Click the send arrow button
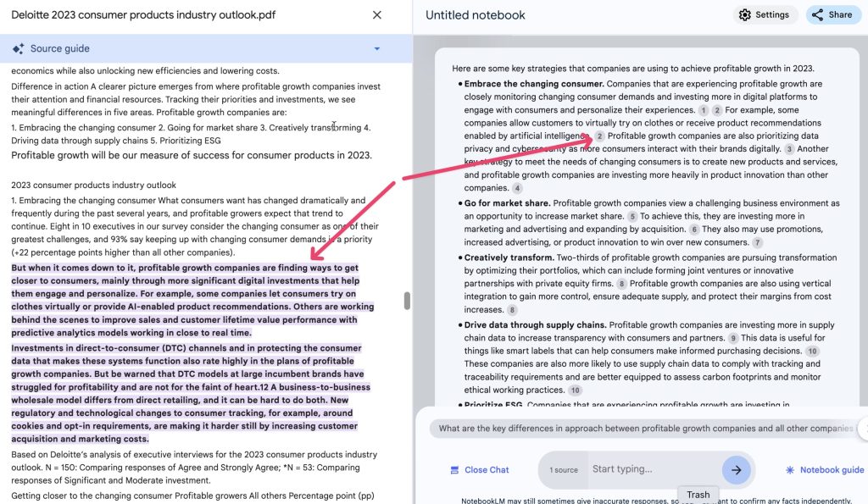This screenshot has width=868, height=504. [x=736, y=470]
